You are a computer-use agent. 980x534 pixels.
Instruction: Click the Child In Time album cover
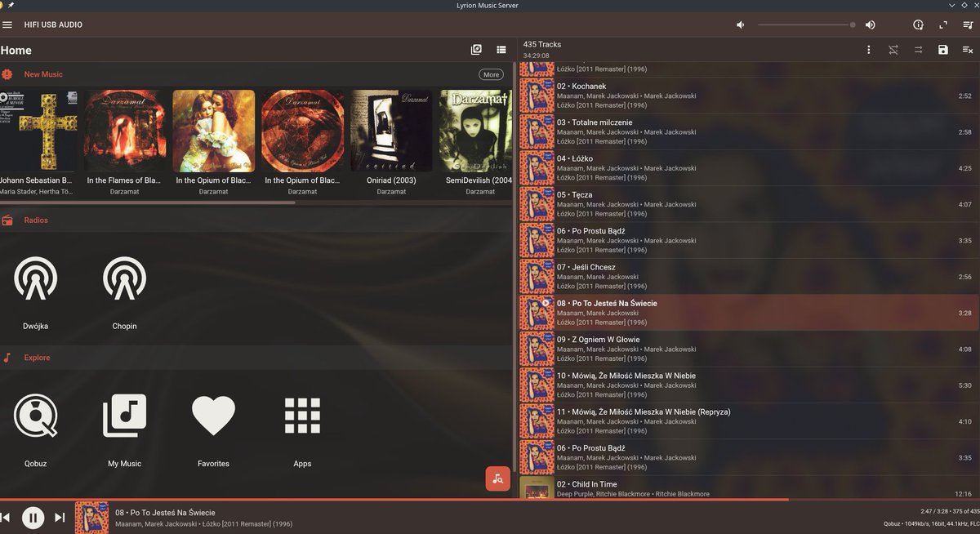tap(537, 487)
